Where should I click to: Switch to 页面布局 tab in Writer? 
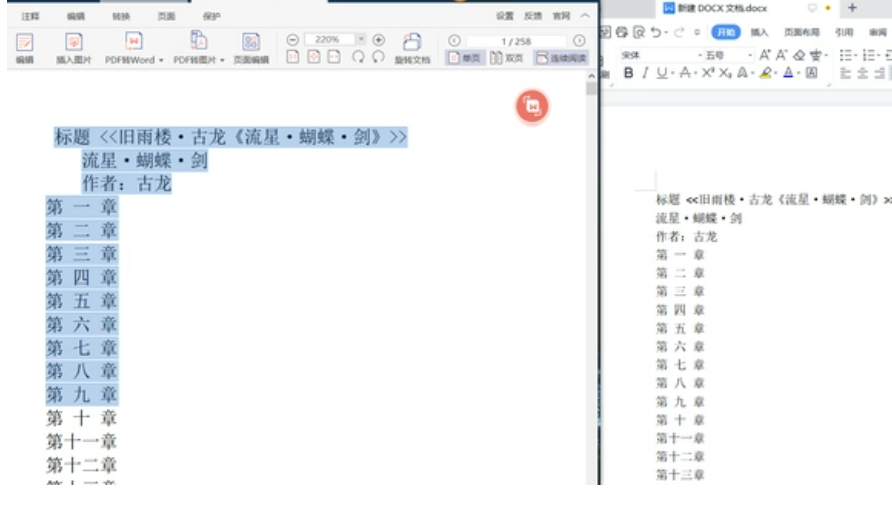point(802,32)
